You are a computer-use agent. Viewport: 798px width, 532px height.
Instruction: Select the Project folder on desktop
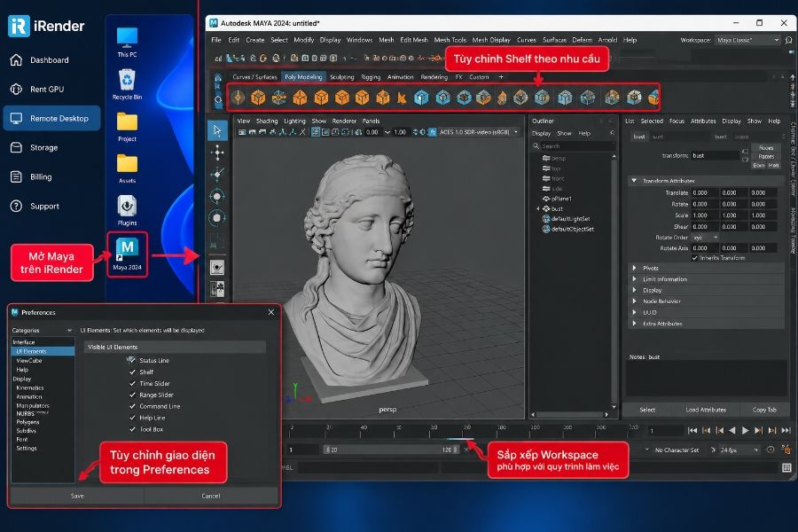[x=127, y=126]
